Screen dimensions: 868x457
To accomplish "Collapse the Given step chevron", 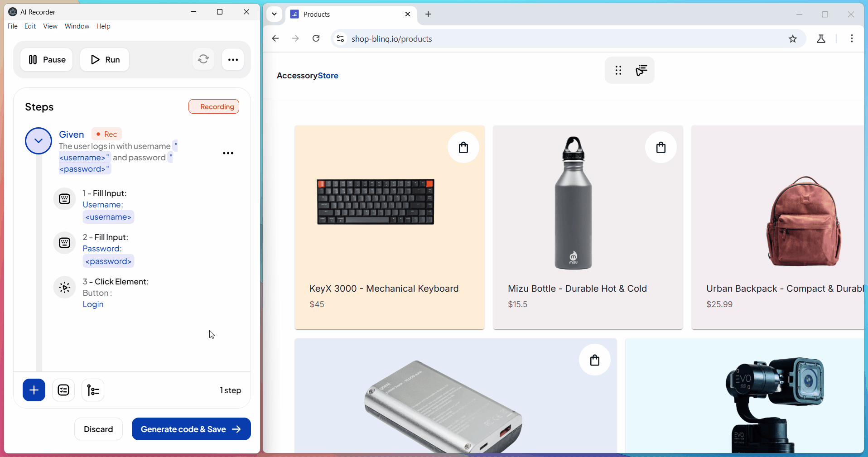I will tap(39, 141).
